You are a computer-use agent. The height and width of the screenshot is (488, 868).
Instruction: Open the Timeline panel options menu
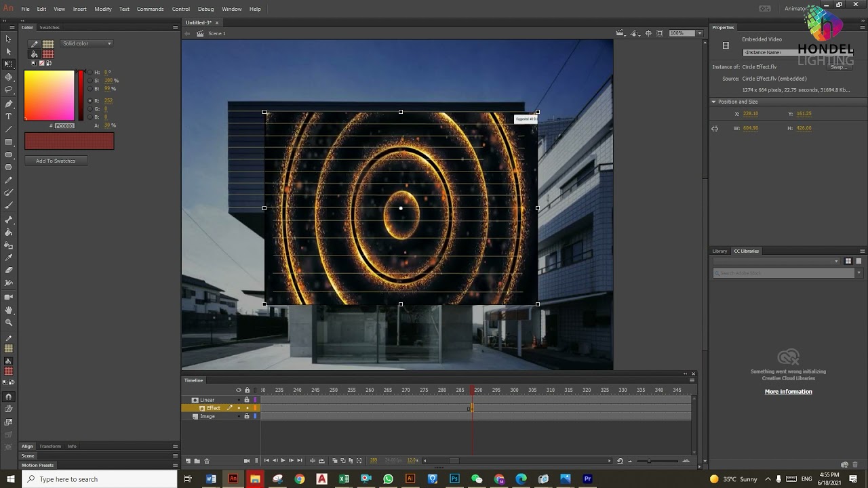coord(692,380)
